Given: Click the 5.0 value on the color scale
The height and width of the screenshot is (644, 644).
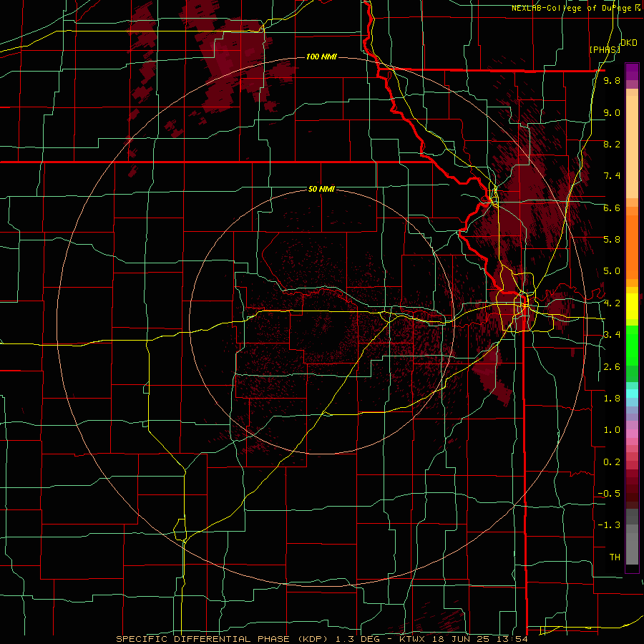Looking at the screenshot, I should coord(612,271).
